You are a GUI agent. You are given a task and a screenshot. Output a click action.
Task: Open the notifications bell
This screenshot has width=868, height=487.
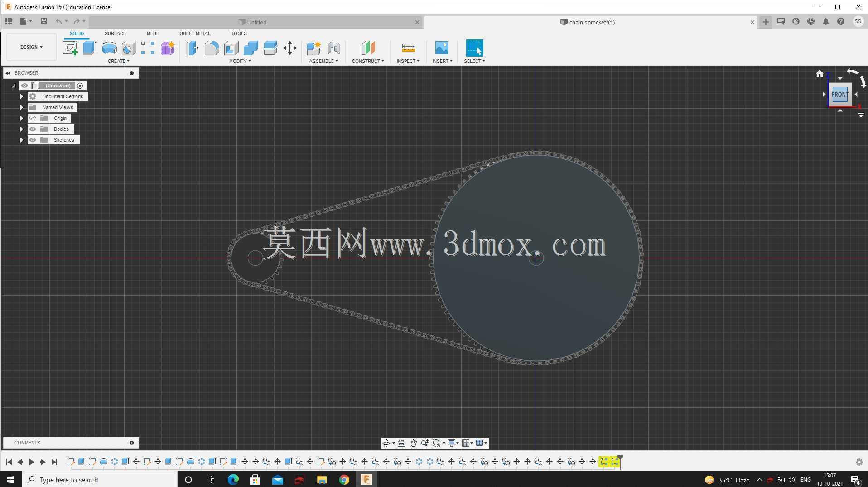click(x=826, y=22)
